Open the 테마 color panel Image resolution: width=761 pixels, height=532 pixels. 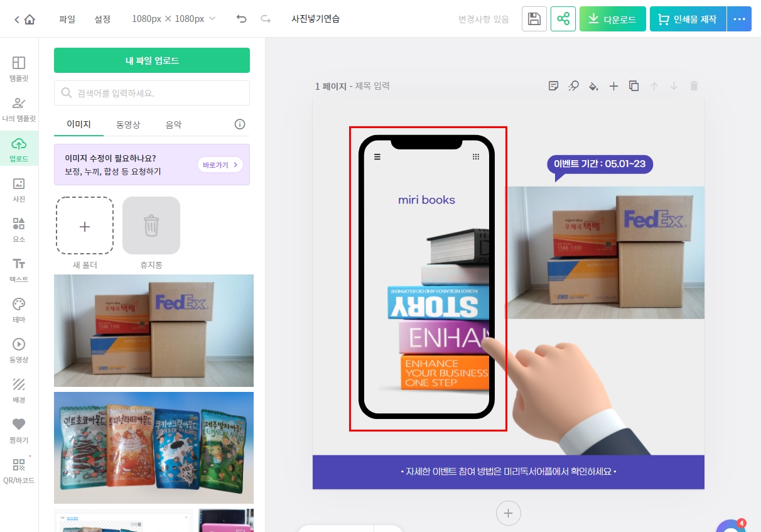point(19,310)
